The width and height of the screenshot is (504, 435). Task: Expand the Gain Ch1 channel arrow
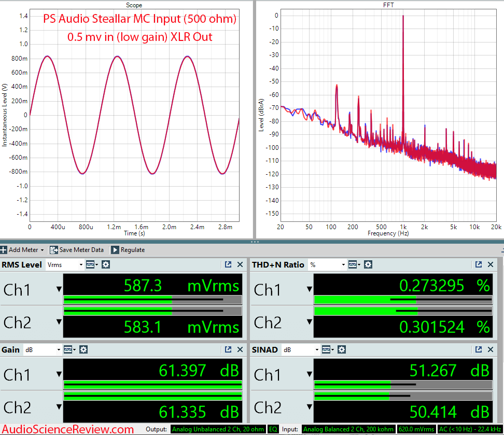(59, 374)
